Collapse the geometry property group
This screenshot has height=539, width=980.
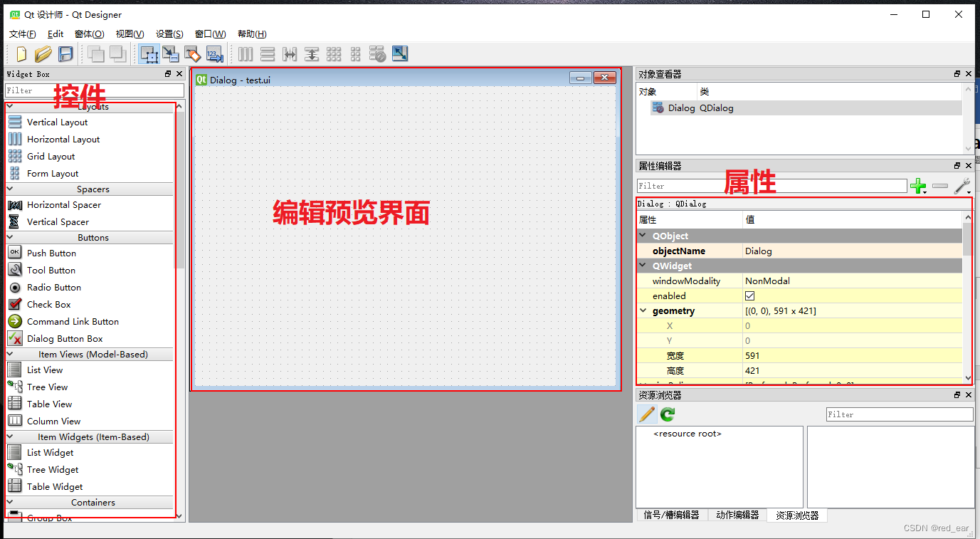pos(643,310)
